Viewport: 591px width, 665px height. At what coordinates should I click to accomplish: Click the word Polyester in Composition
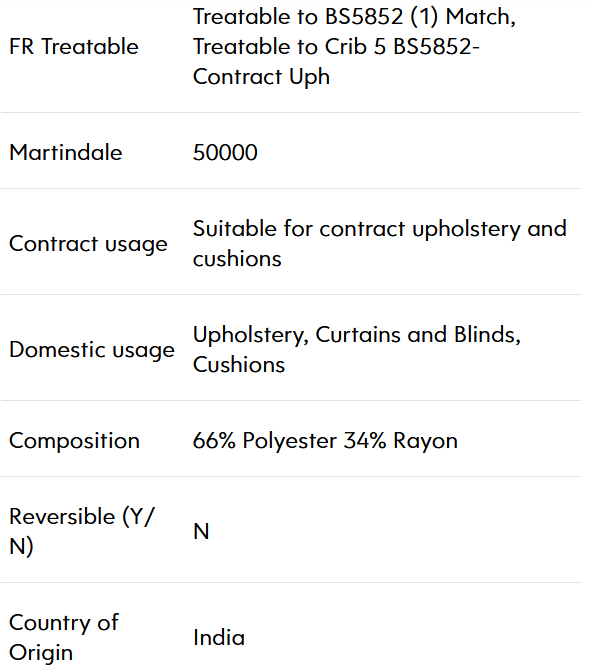[290, 441]
